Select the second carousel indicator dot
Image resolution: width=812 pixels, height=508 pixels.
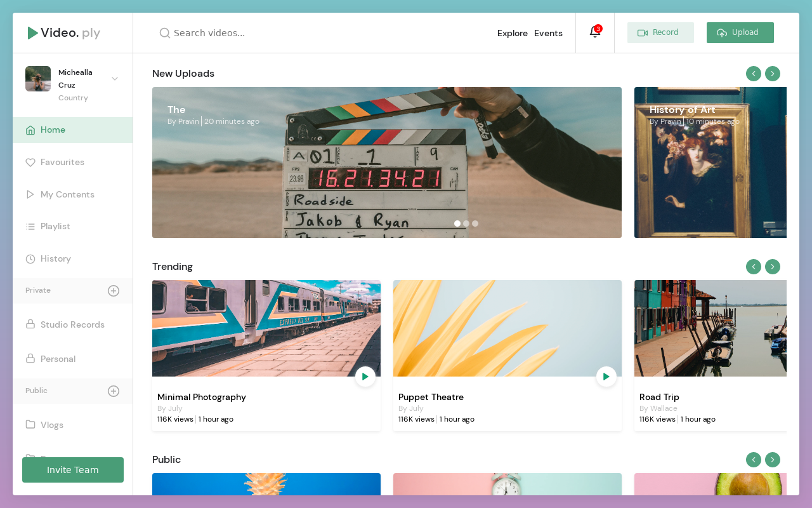pyautogui.click(x=466, y=224)
